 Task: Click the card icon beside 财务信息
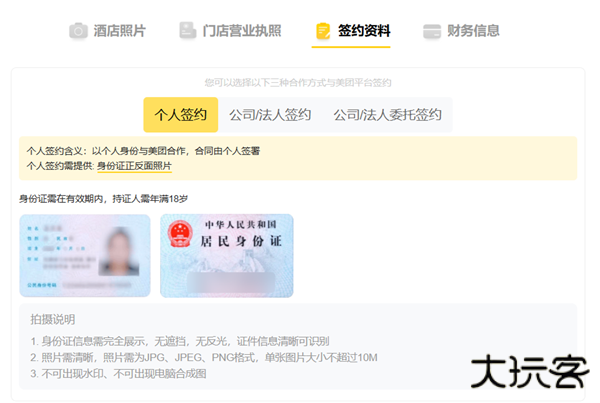click(432, 31)
